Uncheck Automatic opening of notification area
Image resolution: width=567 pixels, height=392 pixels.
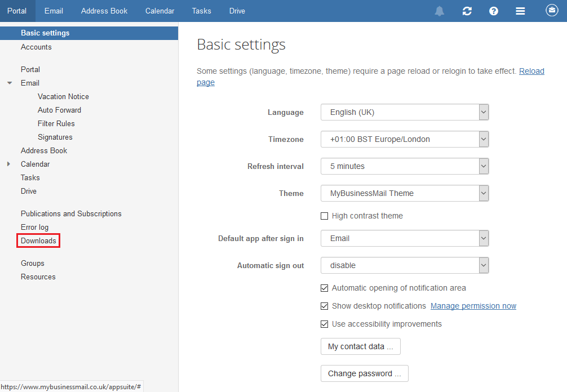[324, 288]
